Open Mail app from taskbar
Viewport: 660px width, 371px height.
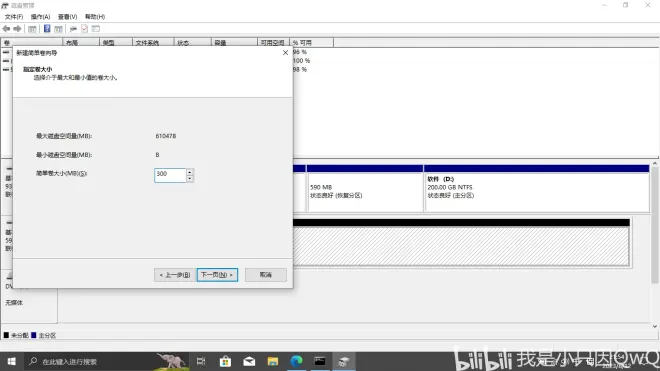pos(249,361)
